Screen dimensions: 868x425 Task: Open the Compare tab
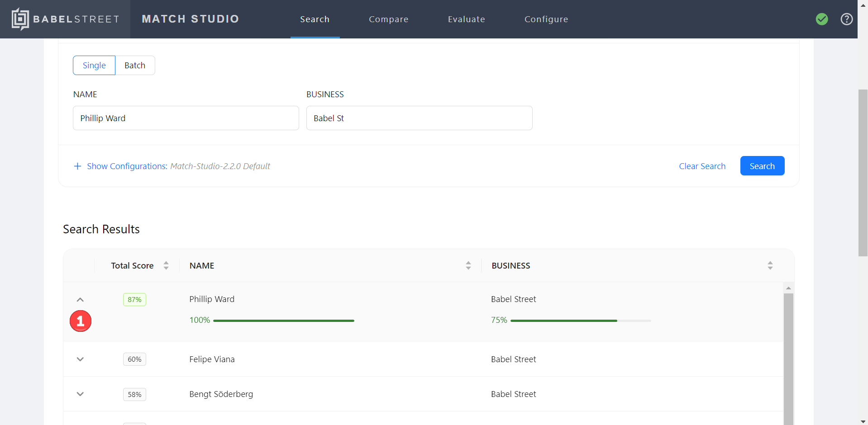pos(388,19)
